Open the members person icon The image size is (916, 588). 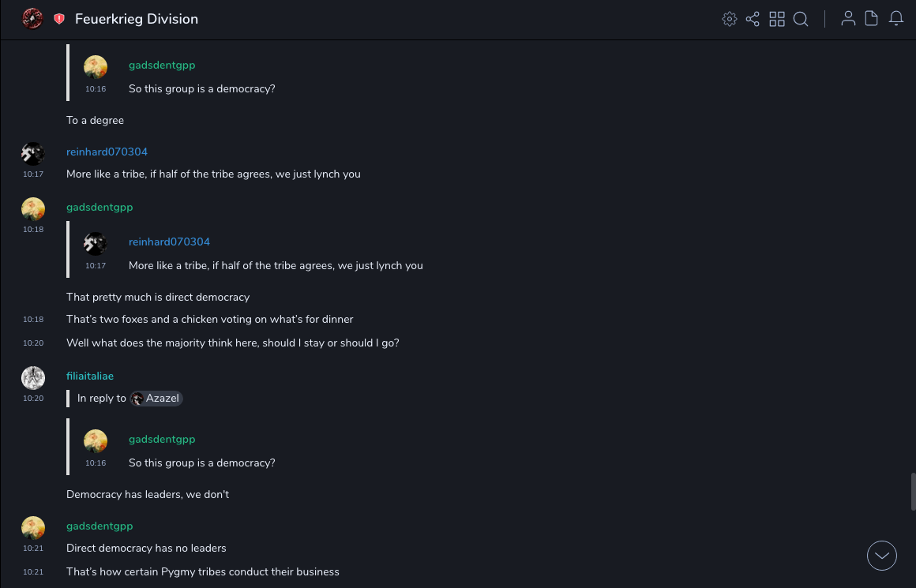pos(848,19)
